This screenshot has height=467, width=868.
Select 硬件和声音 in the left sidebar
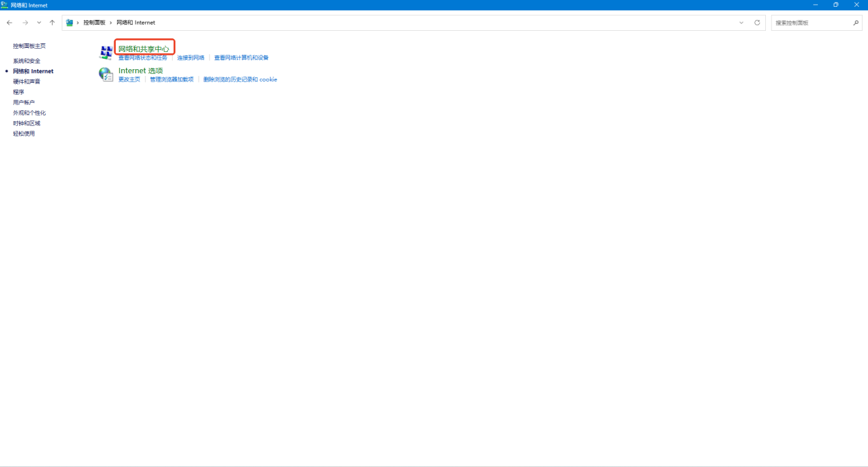[27, 81]
